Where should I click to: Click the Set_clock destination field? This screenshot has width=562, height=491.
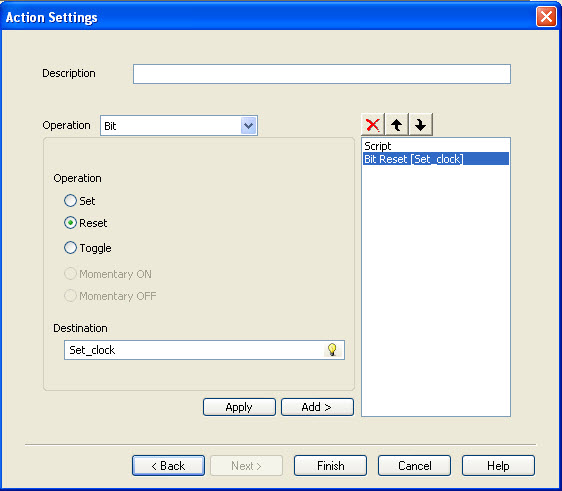[x=204, y=350]
